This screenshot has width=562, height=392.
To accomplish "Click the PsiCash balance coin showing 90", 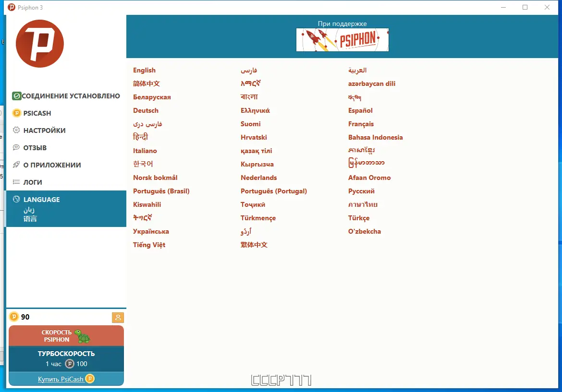I will click(13, 317).
